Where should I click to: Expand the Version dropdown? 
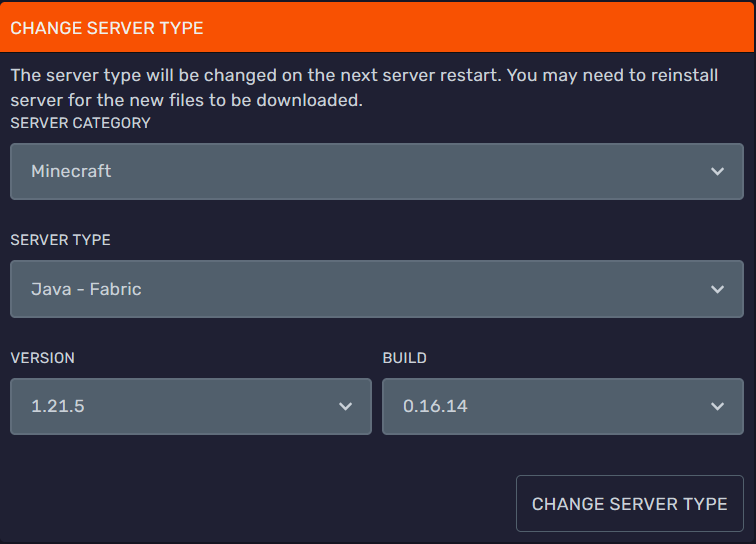tap(190, 406)
